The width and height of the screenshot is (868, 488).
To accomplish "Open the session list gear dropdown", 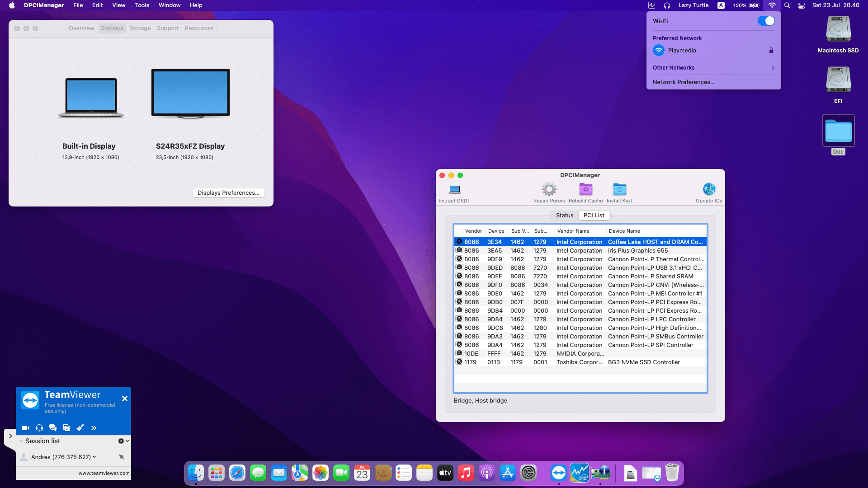I will coord(123,441).
